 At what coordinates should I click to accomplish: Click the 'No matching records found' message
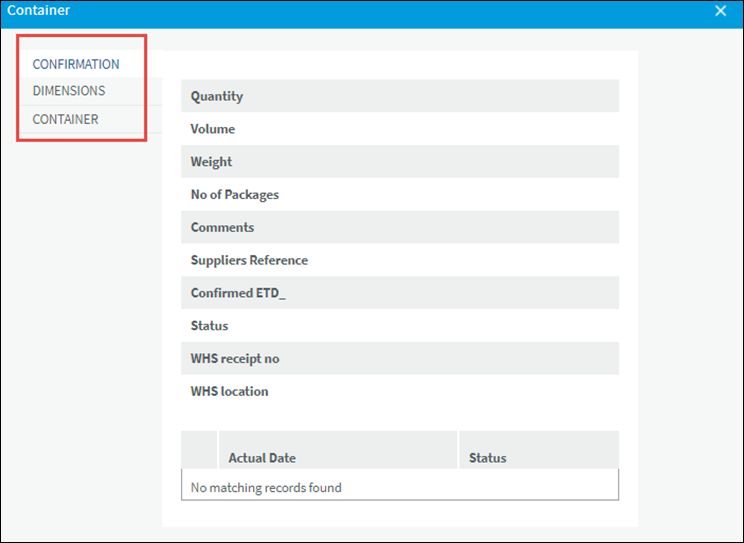(x=266, y=487)
